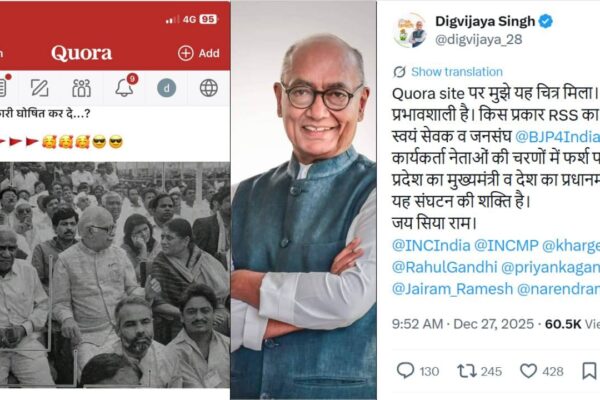
Task: Tap the Quora write answer pencil icon
Action: coord(39,88)
